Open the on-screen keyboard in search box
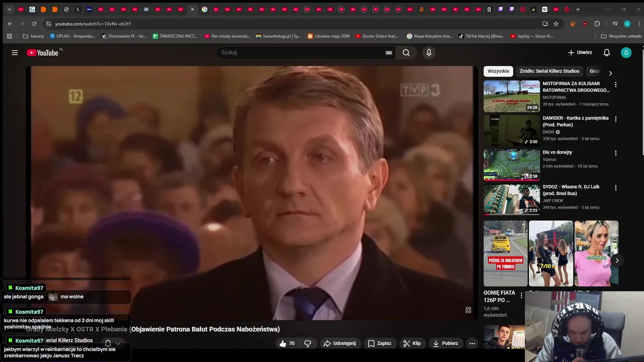644x362 pixels. [389, 53]
